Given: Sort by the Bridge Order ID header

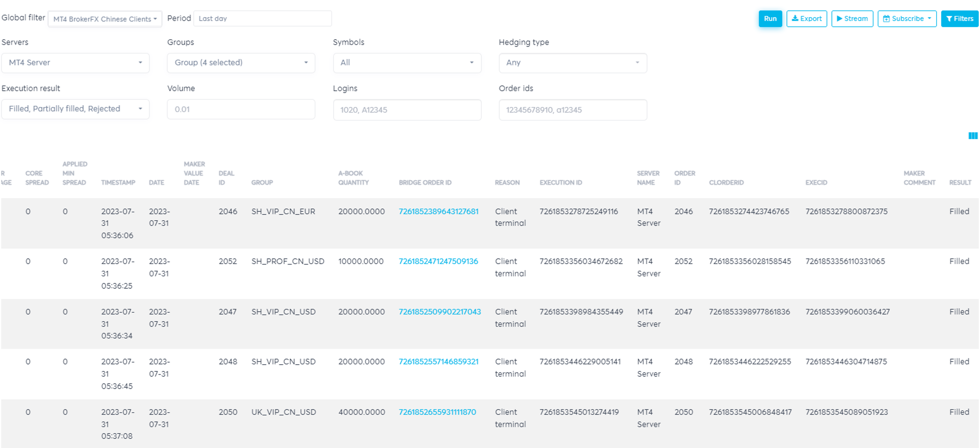Looking at the screenshot, I should pos(425,183).
